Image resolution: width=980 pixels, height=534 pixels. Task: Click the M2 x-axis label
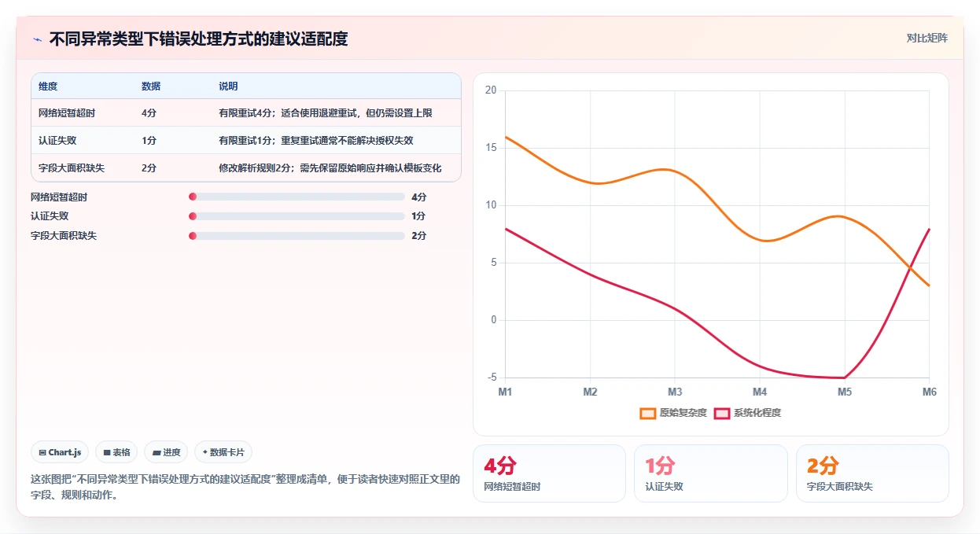pos(590,392)
